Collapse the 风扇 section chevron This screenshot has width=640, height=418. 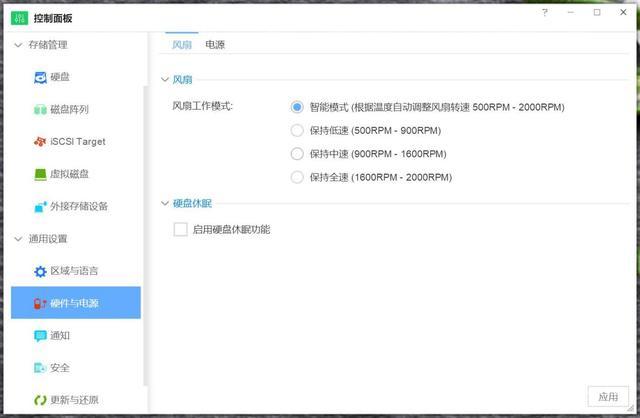[165, 79]
